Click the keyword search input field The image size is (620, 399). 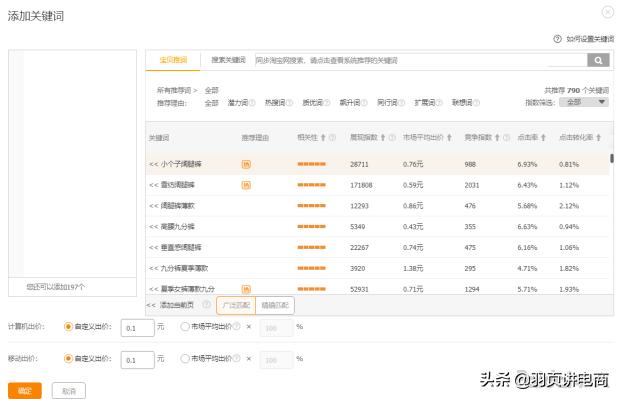(x=421, y=60)
